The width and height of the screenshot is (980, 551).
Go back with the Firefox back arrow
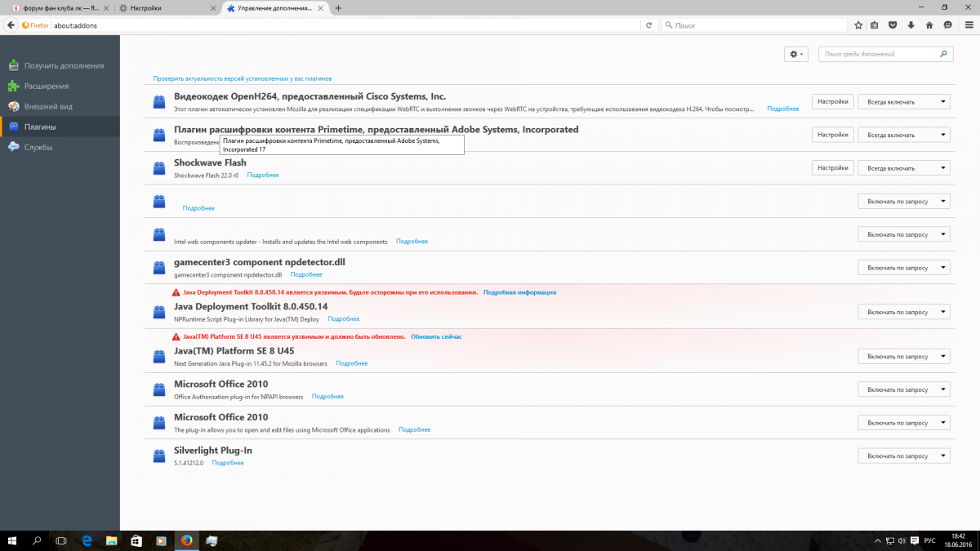[x=11, y=25]
